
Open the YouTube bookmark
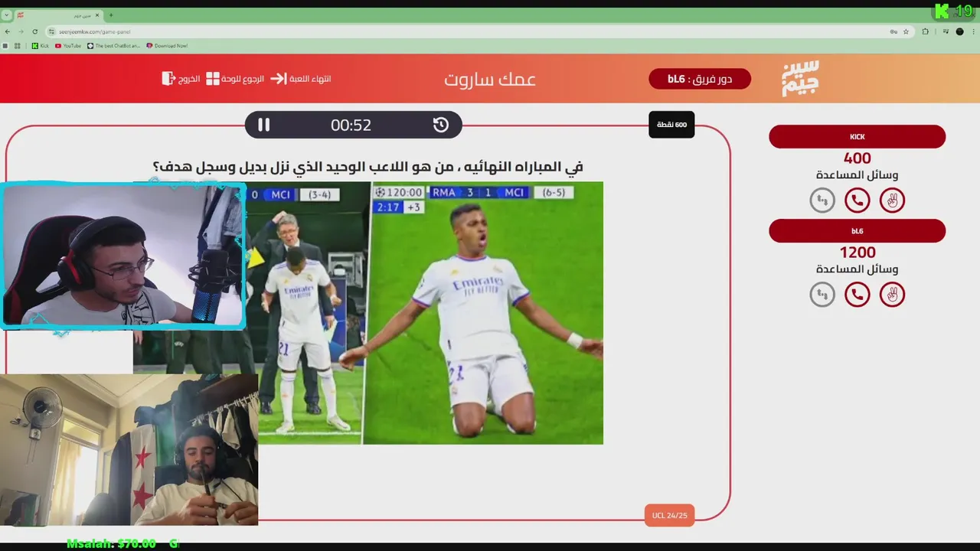point(68,46)
